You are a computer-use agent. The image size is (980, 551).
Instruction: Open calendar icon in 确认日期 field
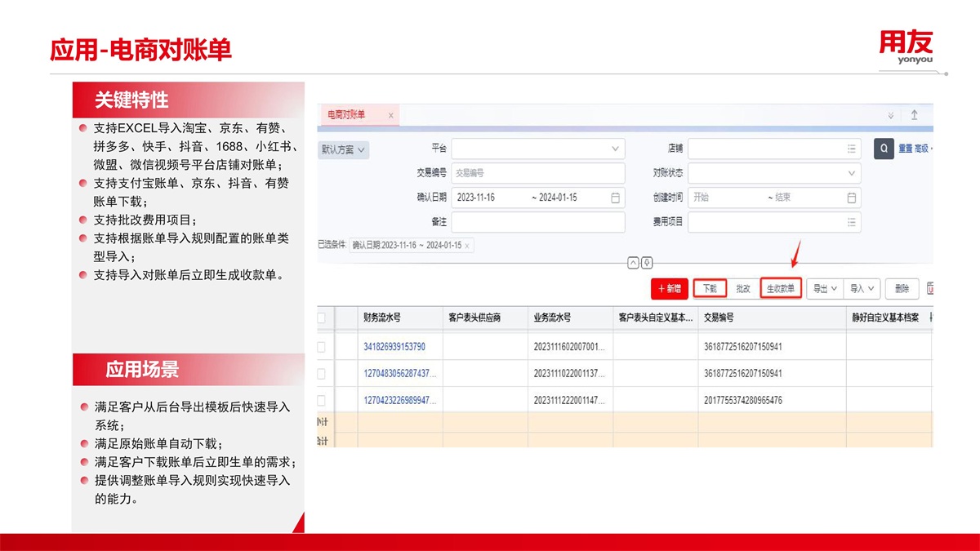click(615, 198)
